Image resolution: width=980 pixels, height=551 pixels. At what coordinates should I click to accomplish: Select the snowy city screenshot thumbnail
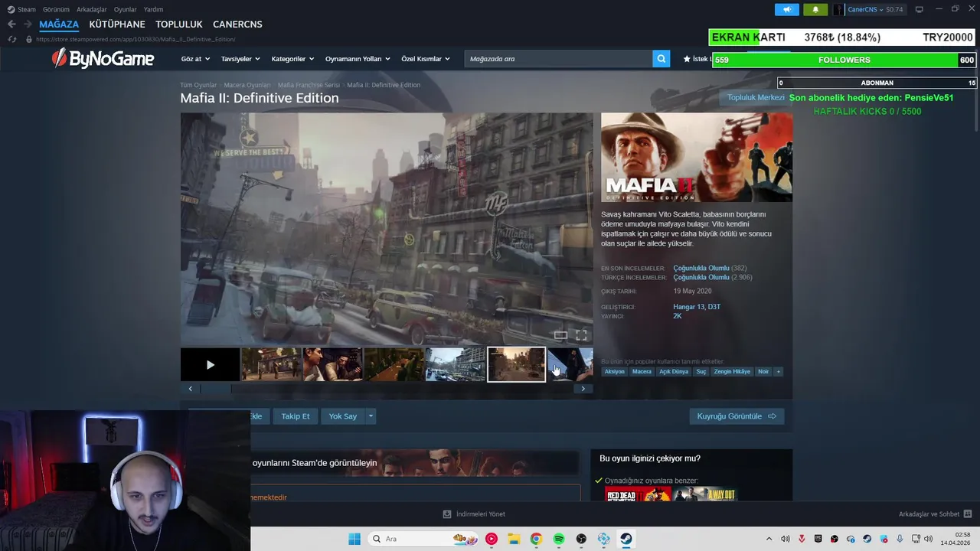(455, 364)
